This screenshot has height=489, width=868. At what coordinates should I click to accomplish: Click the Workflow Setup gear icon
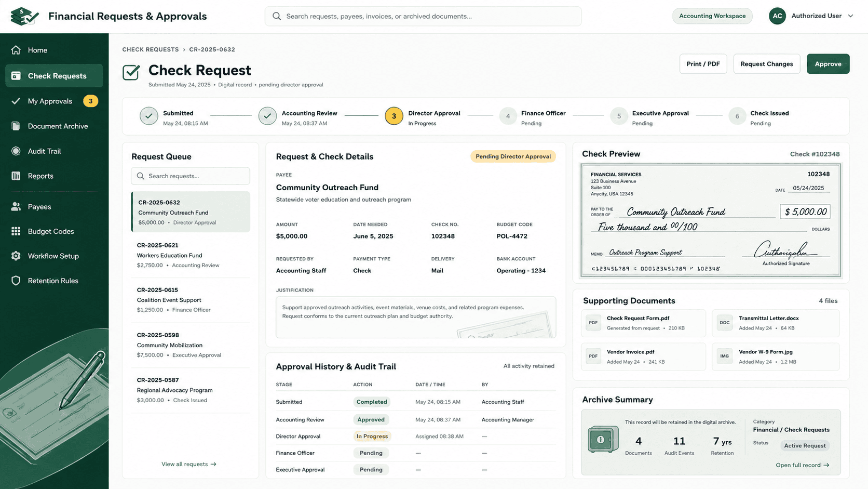(x=16, y=256)
